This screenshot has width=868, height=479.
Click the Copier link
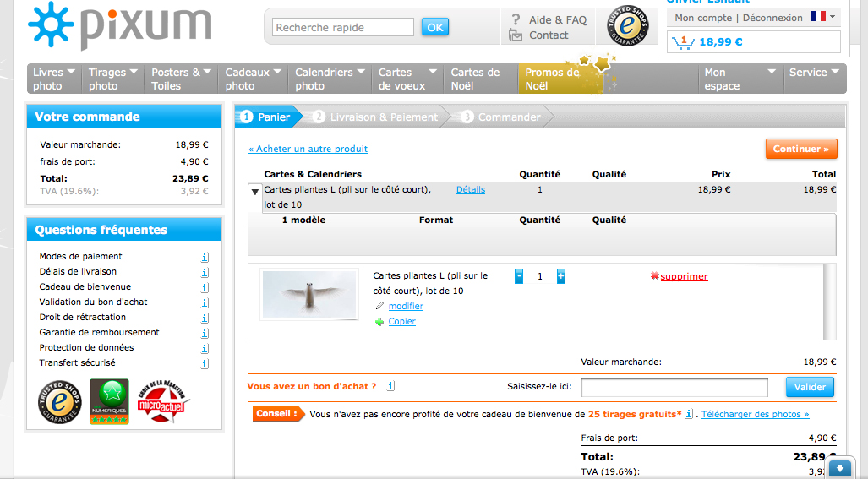(x=402, y=321)
